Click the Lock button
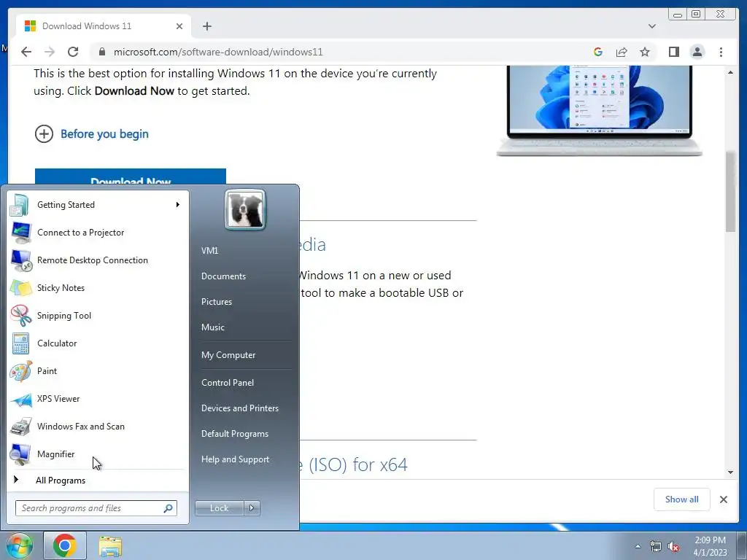The width and height of the screenshot is (747, 560). 219,508
